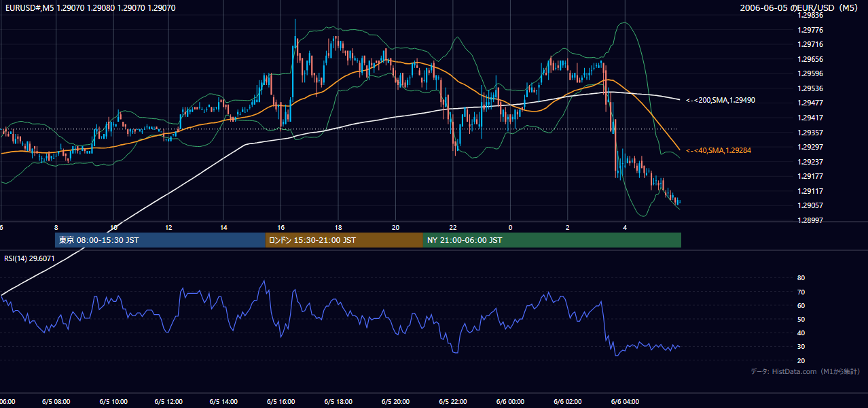Click hour marker 2 under price chart

coord(568,228)
